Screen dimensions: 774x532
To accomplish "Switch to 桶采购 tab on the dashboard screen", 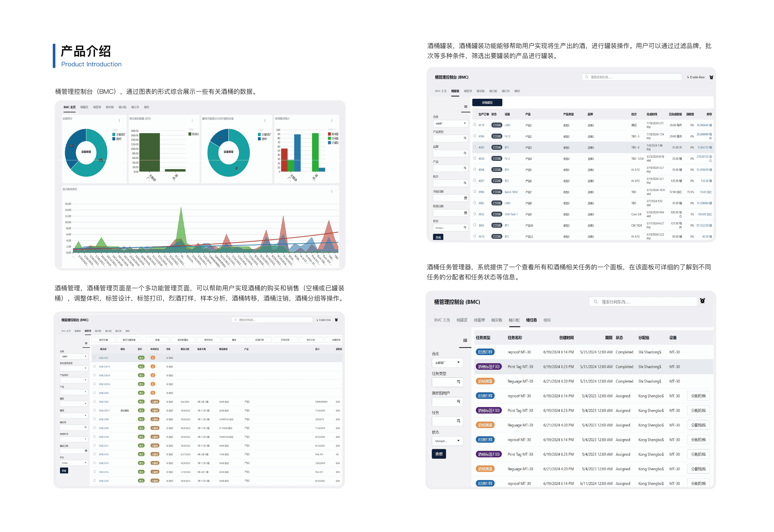I will pos(110,107).
